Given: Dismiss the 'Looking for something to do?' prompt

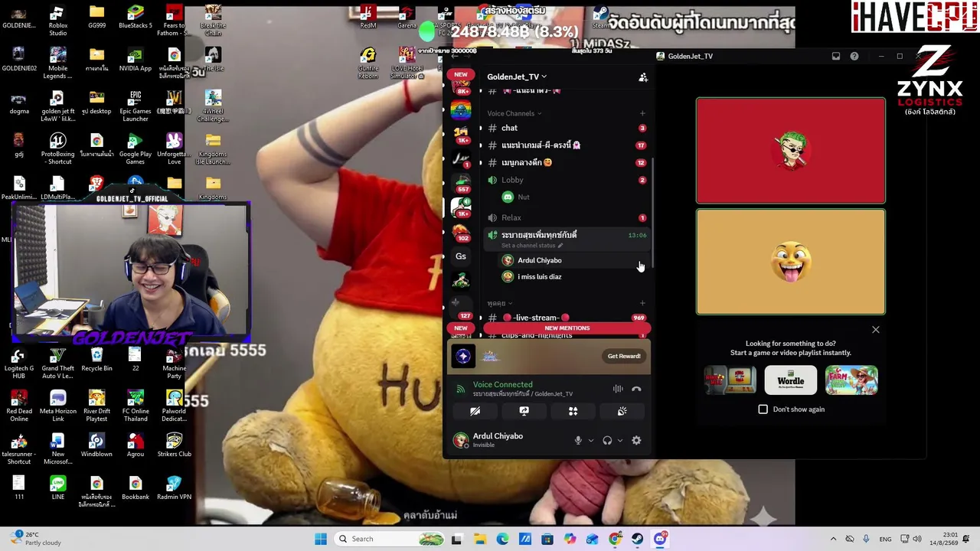Looking at the screenshot, I should 876,330.
